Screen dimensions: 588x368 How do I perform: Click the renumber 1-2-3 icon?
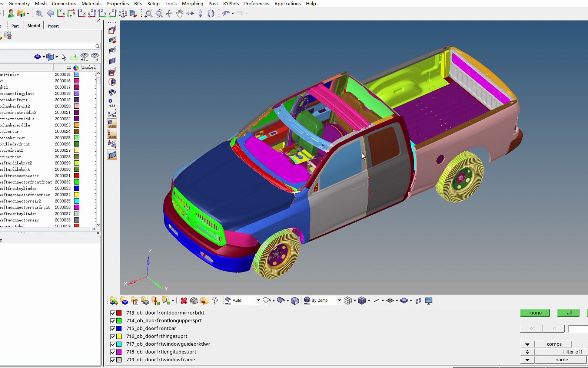[215, 300]
